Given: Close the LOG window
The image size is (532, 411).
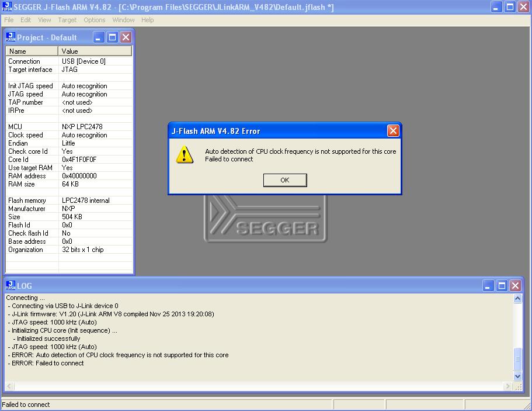Looking at the screenshot, I should pos(516,286).
